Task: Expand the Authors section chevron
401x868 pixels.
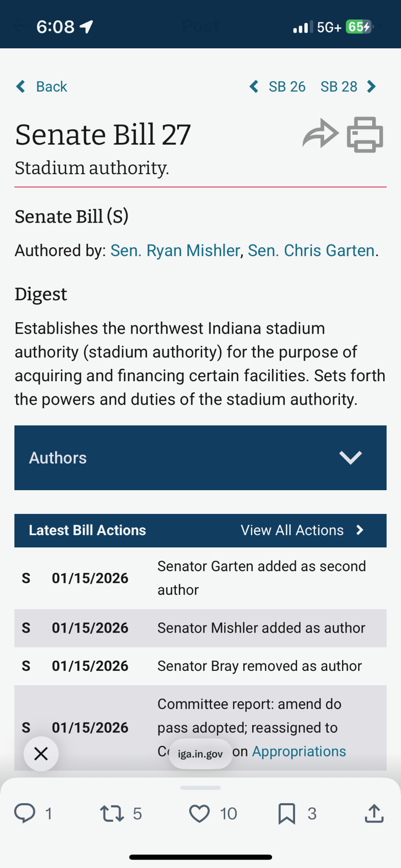Action: 351,458
